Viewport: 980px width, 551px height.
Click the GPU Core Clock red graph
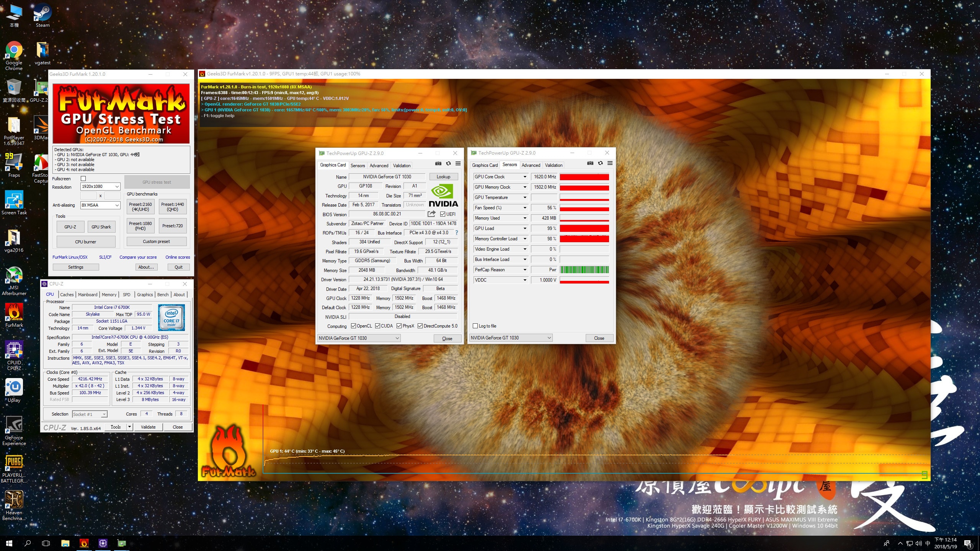pyautogui.click(x=584, y=177)
